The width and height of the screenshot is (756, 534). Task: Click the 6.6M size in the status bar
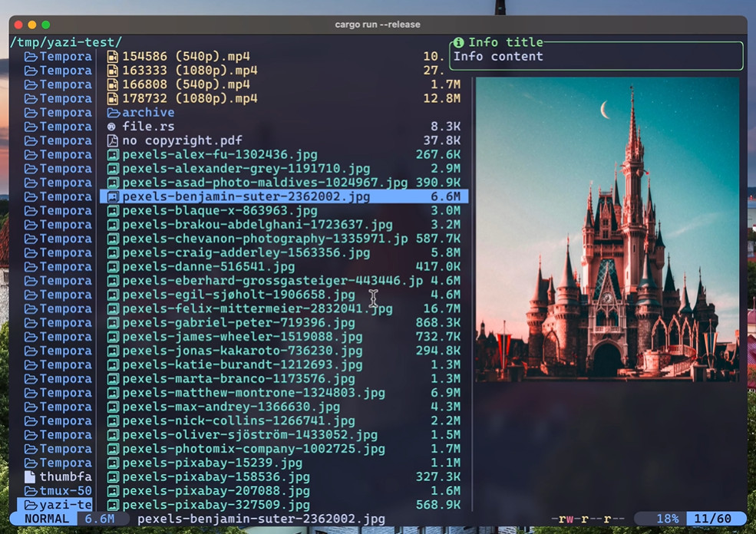pyautogui.click(x=100, y=519)
